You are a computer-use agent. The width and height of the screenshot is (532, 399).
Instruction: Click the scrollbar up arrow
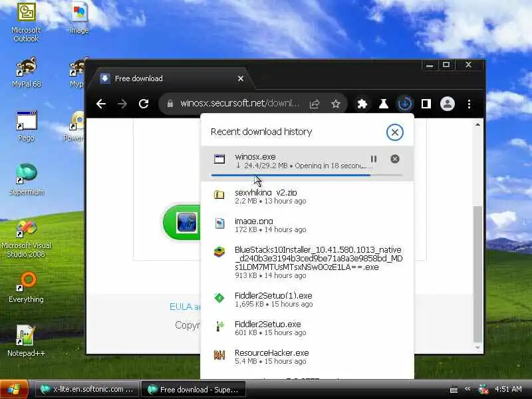pyautogui.click(x=477, y=124)
